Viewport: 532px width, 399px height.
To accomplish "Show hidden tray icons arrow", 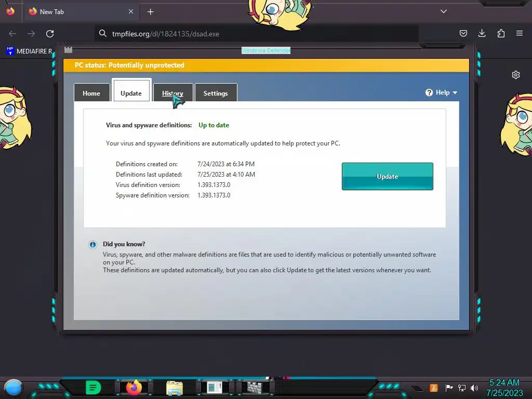I will (x=418, y=388).
